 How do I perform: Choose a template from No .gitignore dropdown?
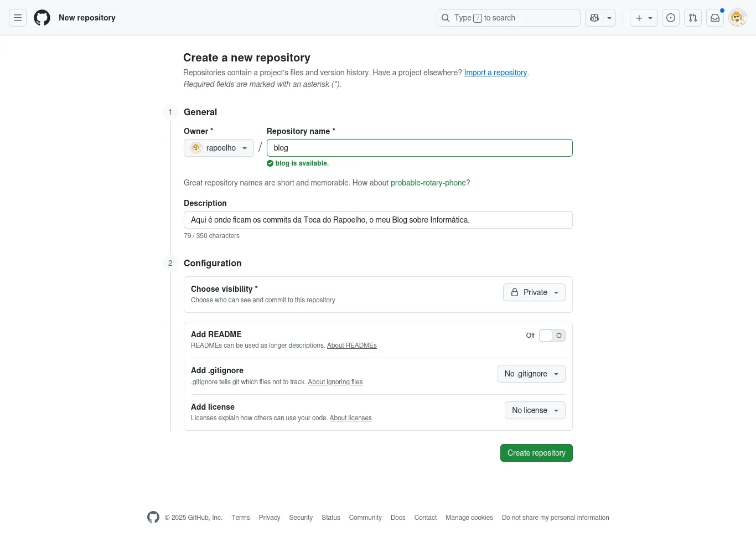coord(531,374)
